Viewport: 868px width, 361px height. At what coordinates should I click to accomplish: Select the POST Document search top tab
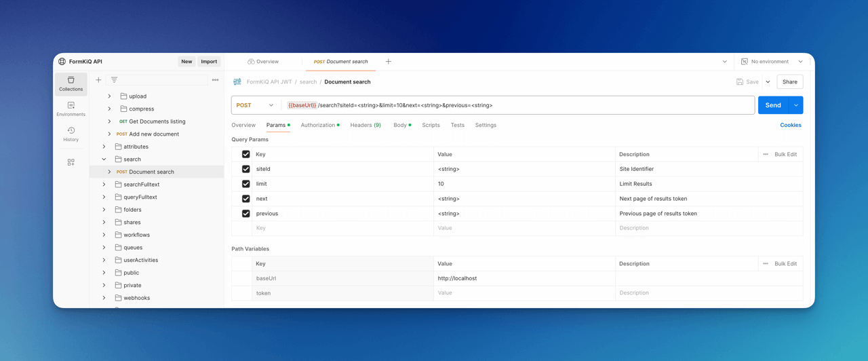(x=340, y=62)
